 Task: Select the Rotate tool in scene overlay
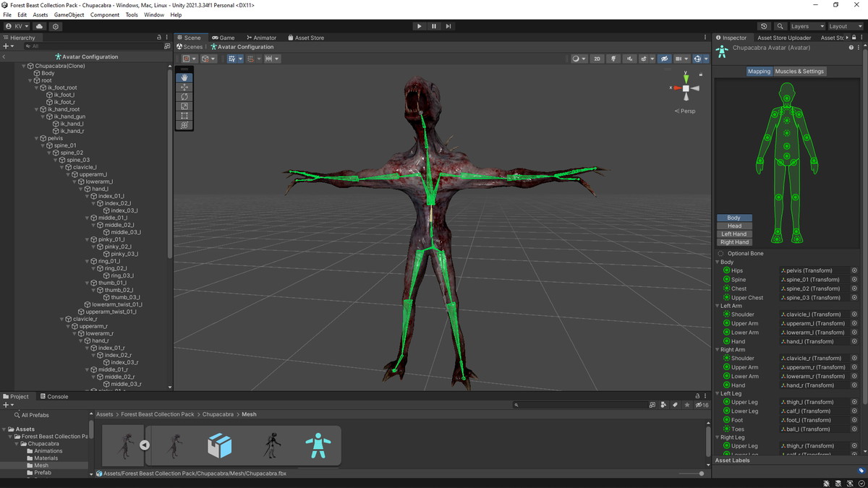click(184, 96)
